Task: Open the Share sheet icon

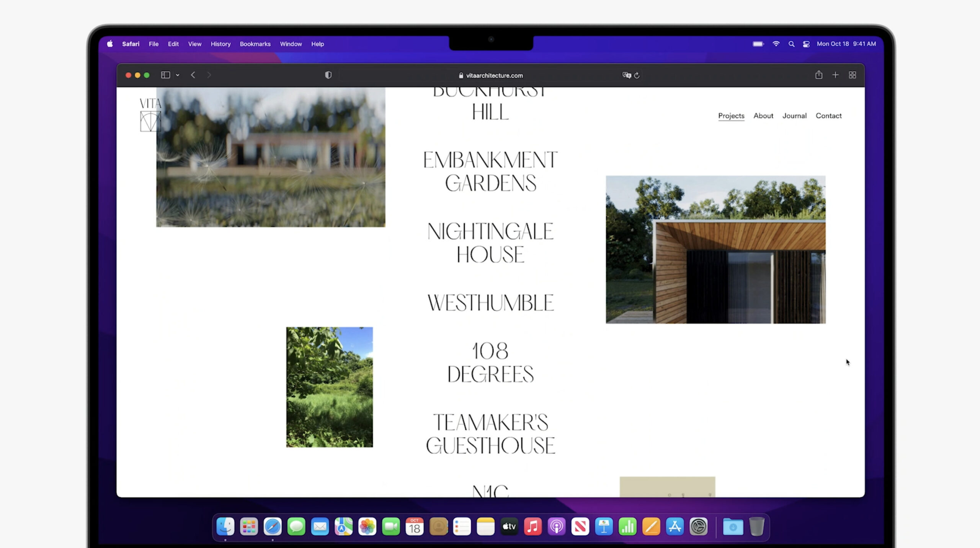Action: (818, 75)
